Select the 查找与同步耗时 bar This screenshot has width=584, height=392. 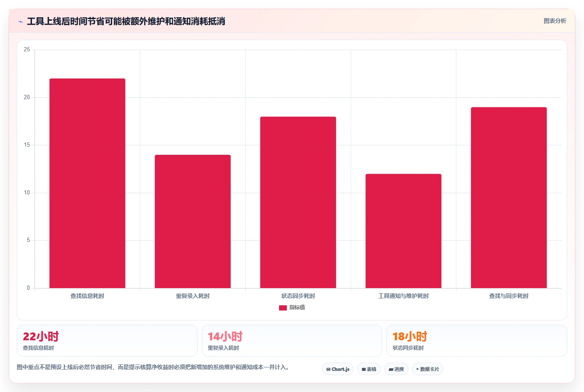point(509,198)
